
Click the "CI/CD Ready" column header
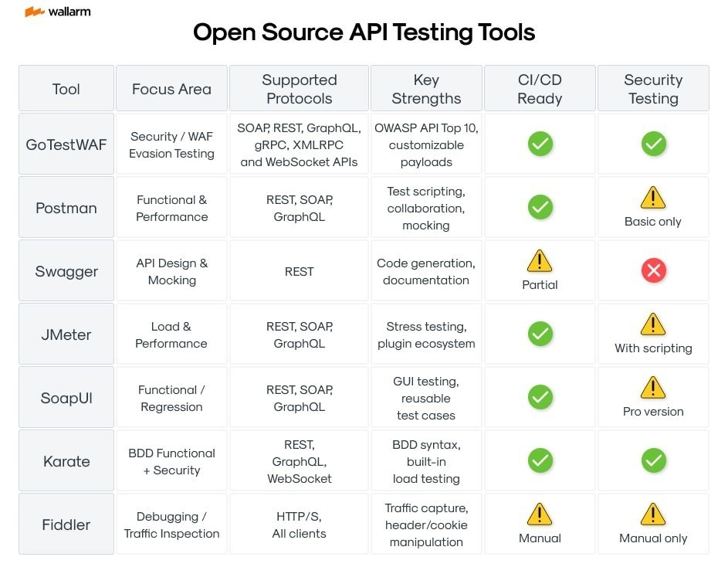[540, 88]
